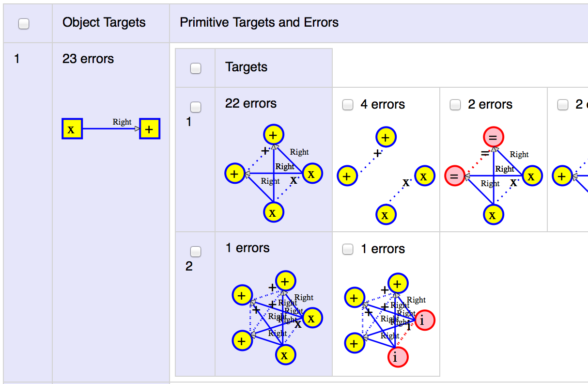Select the checkbox for target row 1
The width and height of the screenshot is (588, 384).
[x=196, y=107]
